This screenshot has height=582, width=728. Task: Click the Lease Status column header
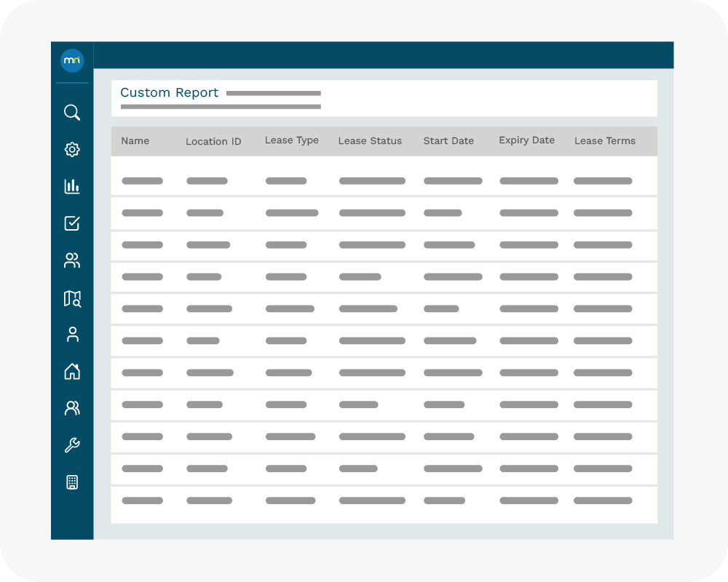point(370,141)
